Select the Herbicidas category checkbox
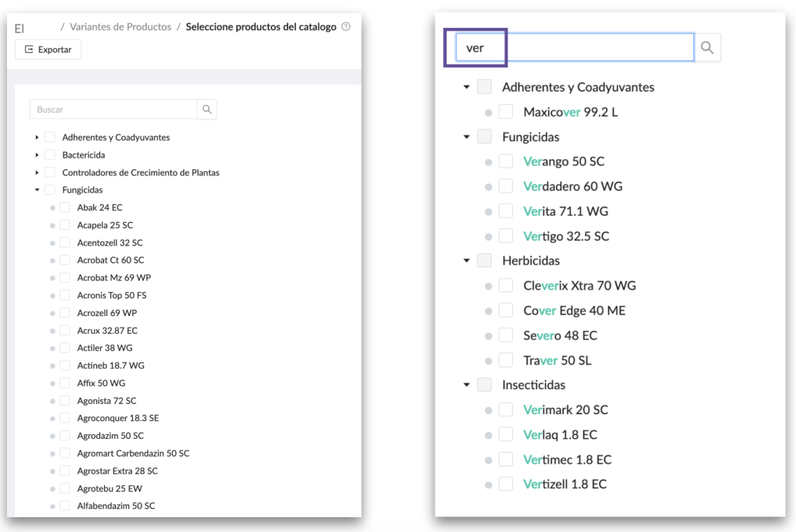 (484, 261)
